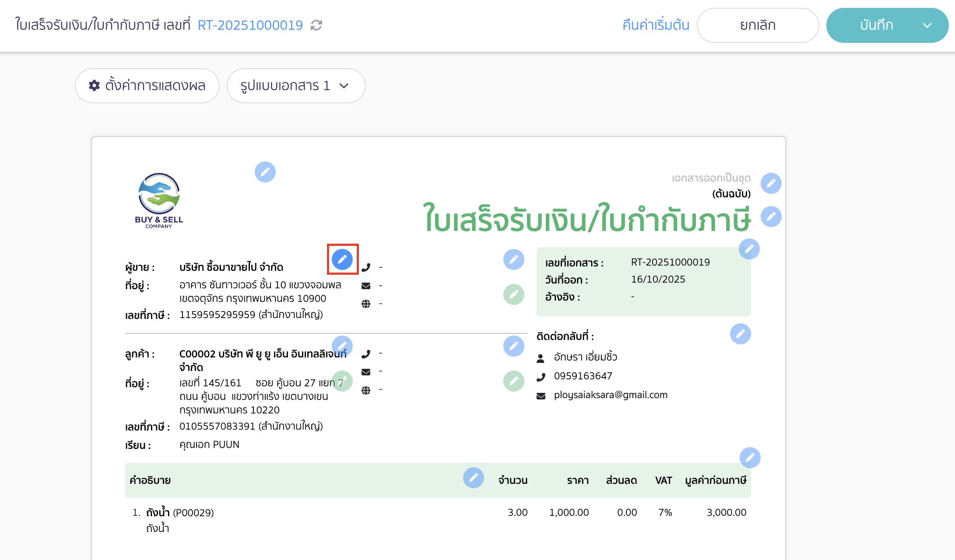This screenshot has width=955, height=560.
Task: Click edit pencil above the items table corner
Action: click(750, 458)
